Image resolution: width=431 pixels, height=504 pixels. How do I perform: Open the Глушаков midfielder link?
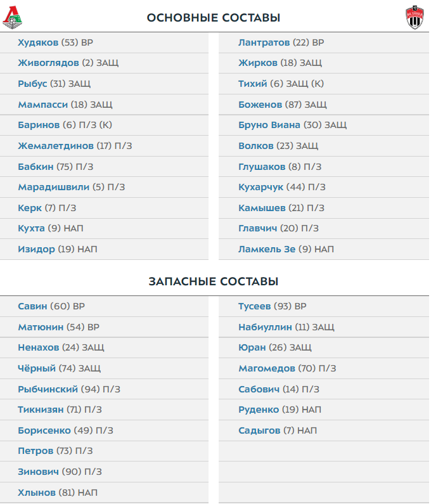coord(262,167)
